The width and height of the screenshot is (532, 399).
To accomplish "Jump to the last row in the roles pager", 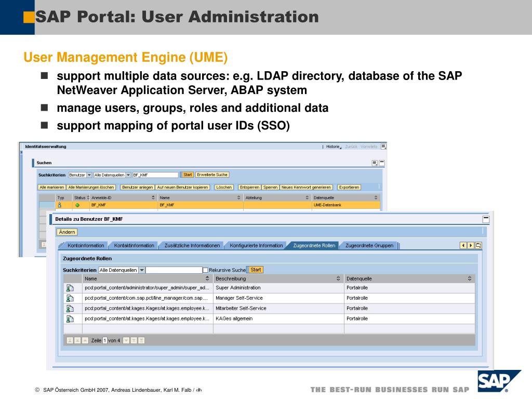I will 141,340.
